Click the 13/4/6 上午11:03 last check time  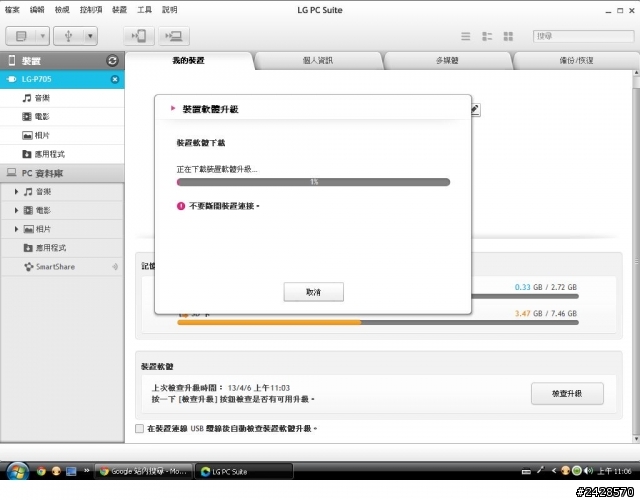(259, 388)
